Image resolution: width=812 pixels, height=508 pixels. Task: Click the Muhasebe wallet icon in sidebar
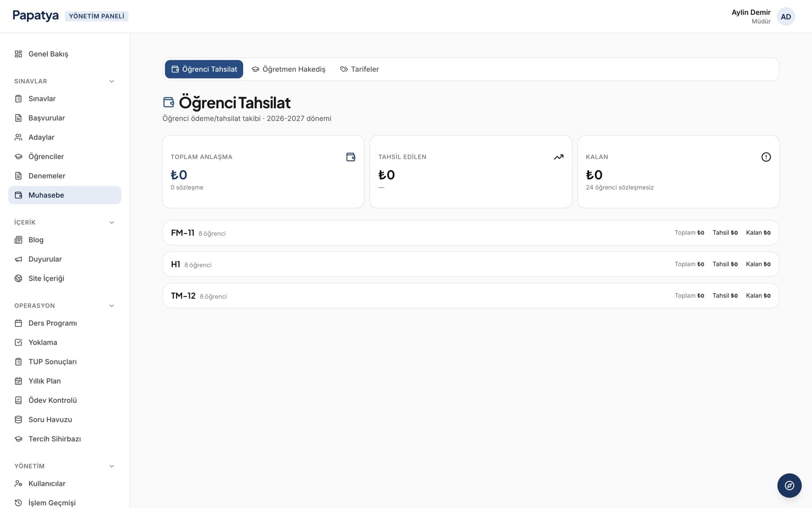point(18,195)
